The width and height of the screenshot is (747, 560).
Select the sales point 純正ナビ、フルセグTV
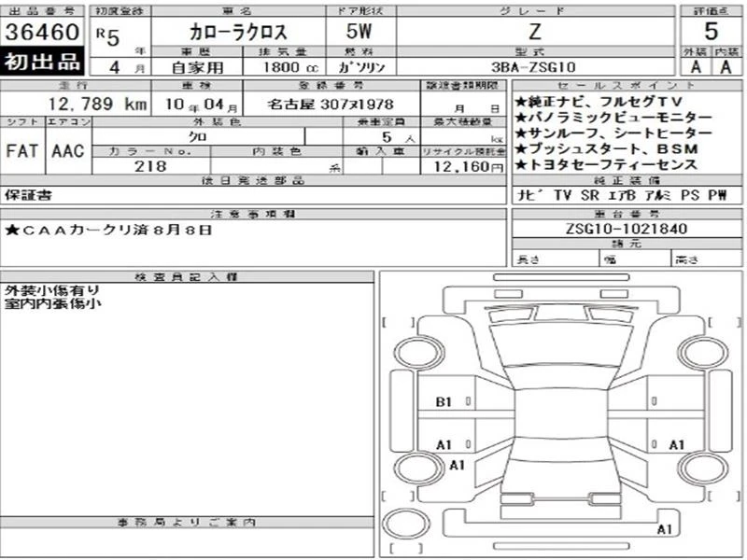tap(599, 102)
